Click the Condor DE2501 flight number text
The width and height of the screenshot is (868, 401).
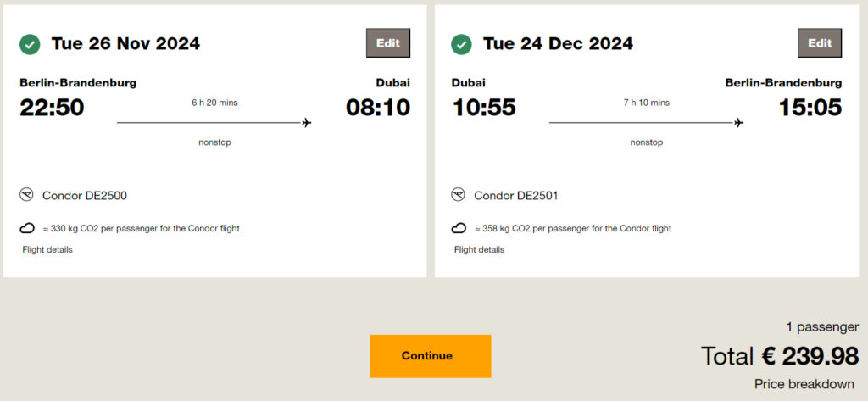tap(516, 196)
